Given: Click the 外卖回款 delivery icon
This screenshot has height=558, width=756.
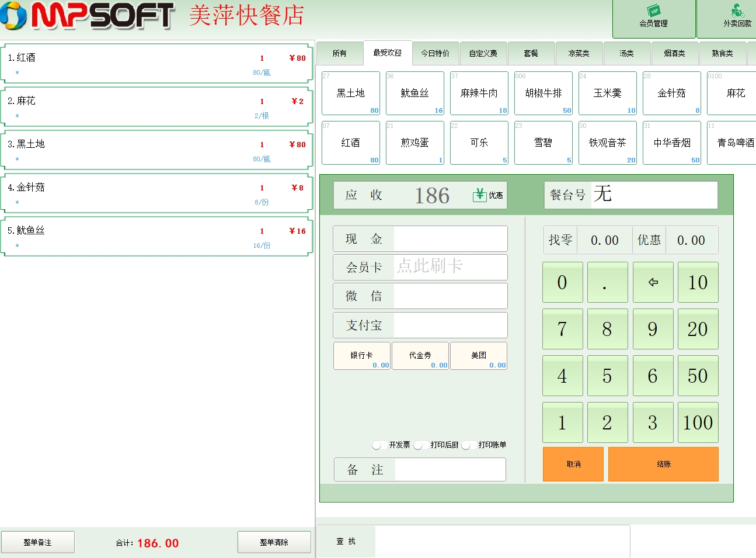Looking at the screenshot, I should pyautogui.click(x=737, y=12).
